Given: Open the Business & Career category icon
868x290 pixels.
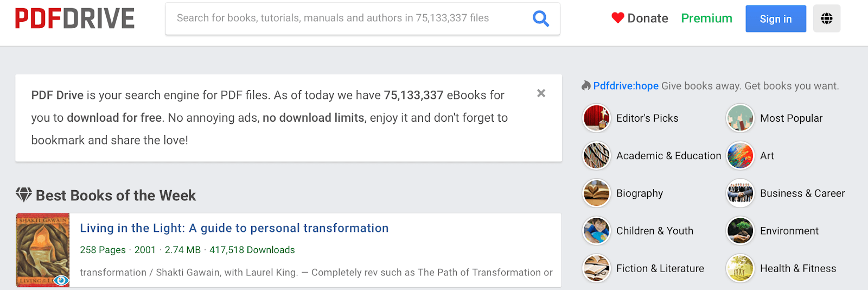Looking at the screenshot, I should 740,193.
